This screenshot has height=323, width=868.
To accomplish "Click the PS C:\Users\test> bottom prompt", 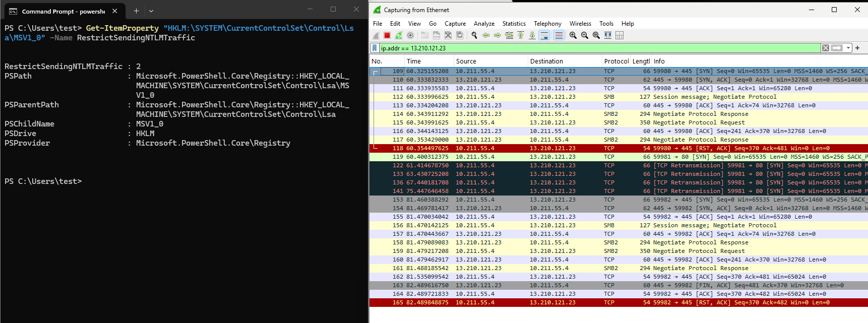I will click(x=43, y=181).
